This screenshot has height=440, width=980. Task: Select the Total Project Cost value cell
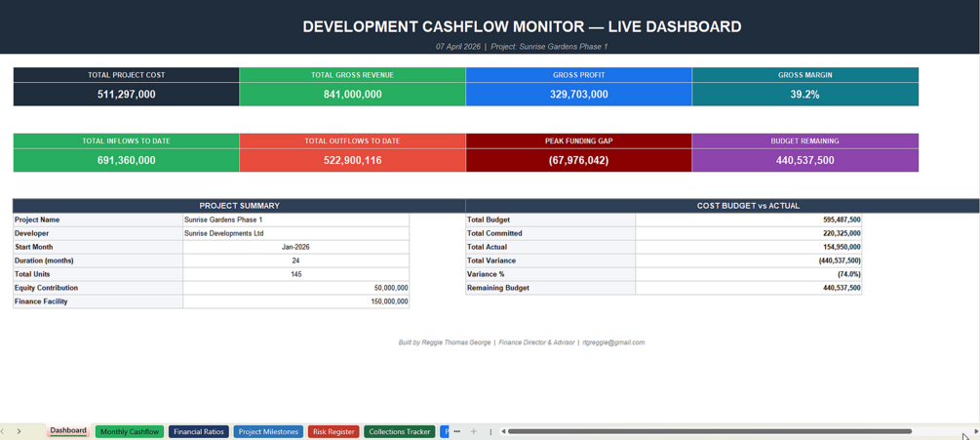point(126,95)
